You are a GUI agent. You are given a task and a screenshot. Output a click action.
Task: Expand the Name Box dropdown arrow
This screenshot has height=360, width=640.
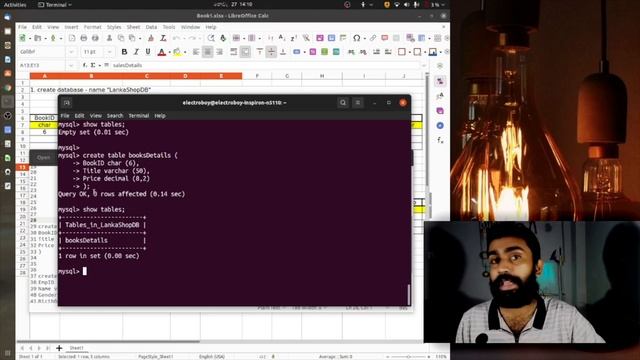pyautogui.click(x=71, y=65)
